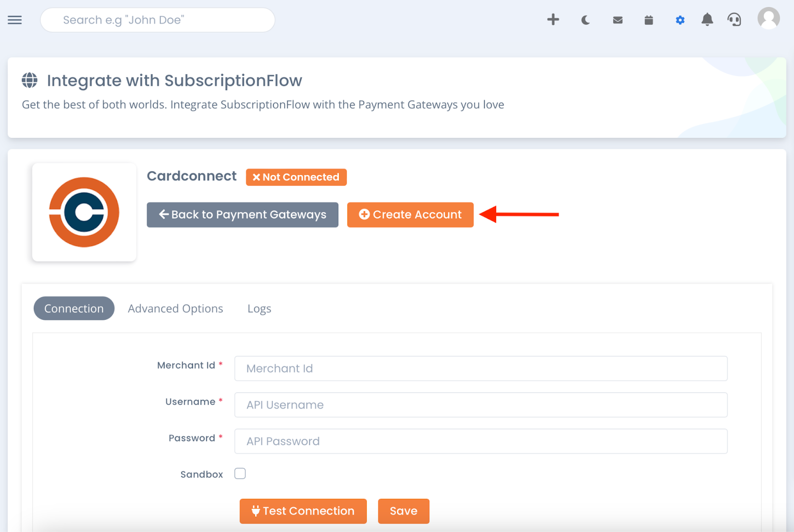Focus the global search field
The image size is (794, 532).
pyautogui.click(x=157, y=20)
